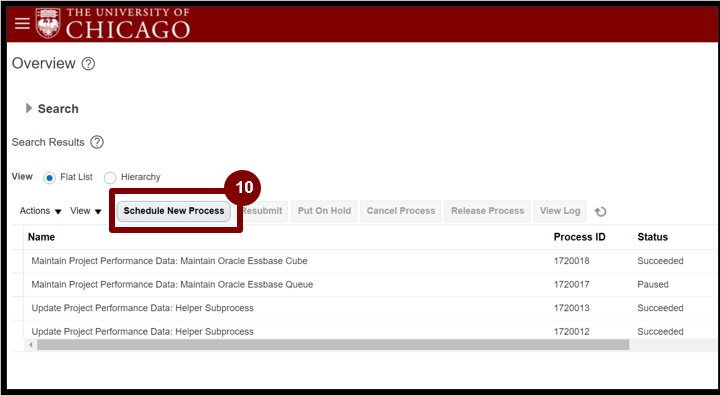
Task: Select the Hierarchy view radio button
Action: tap(110, 177)
